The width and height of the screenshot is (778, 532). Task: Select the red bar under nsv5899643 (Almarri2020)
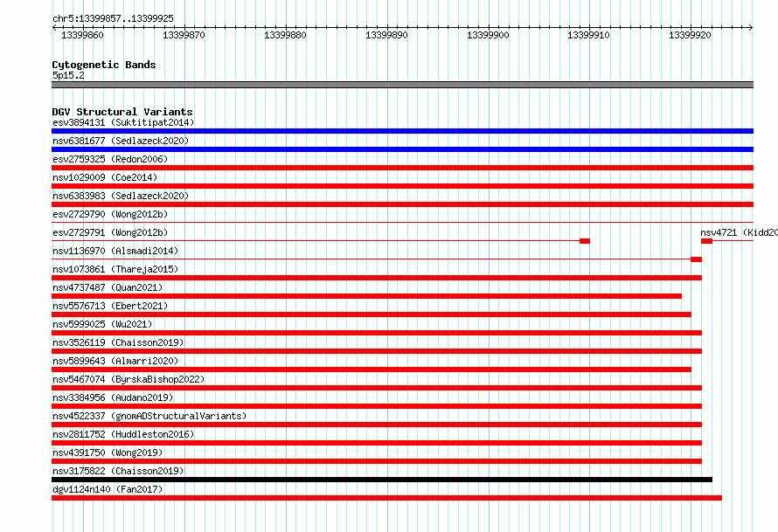point(372,370)
